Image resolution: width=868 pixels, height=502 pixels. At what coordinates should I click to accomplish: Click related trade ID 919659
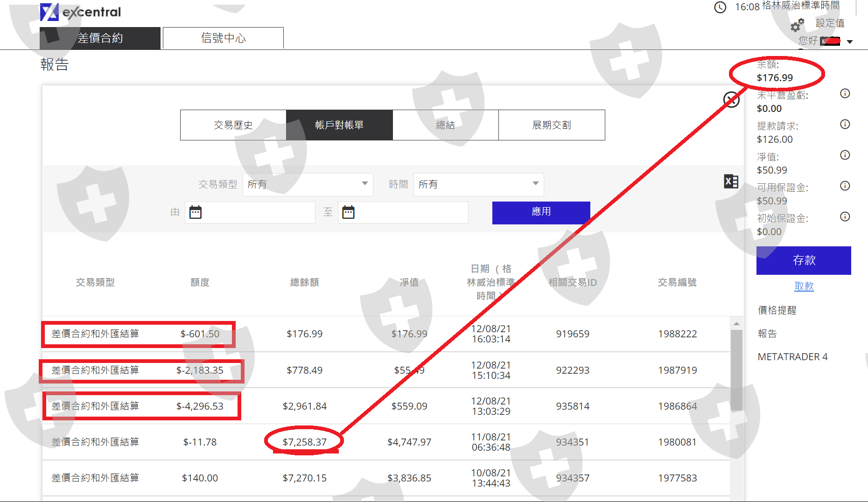(573, 334)
